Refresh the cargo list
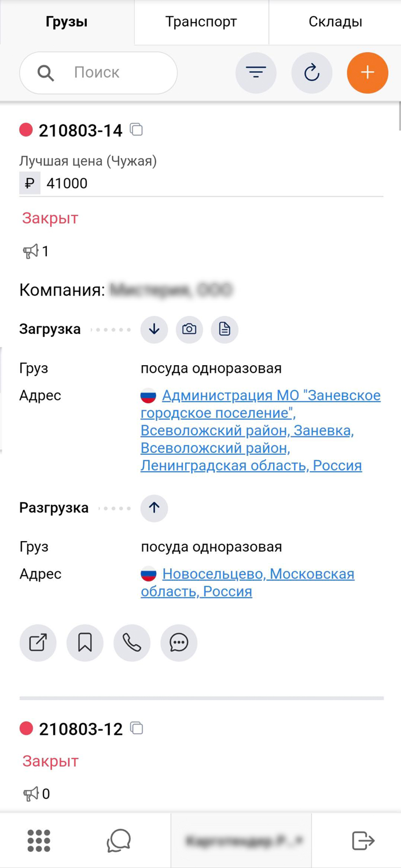This screenshot has height=868, width=401. coord(312,73)
